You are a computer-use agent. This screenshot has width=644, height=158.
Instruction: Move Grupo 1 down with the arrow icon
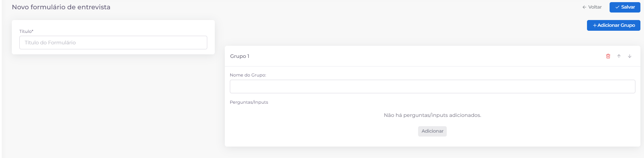click(x=629, y=56)
